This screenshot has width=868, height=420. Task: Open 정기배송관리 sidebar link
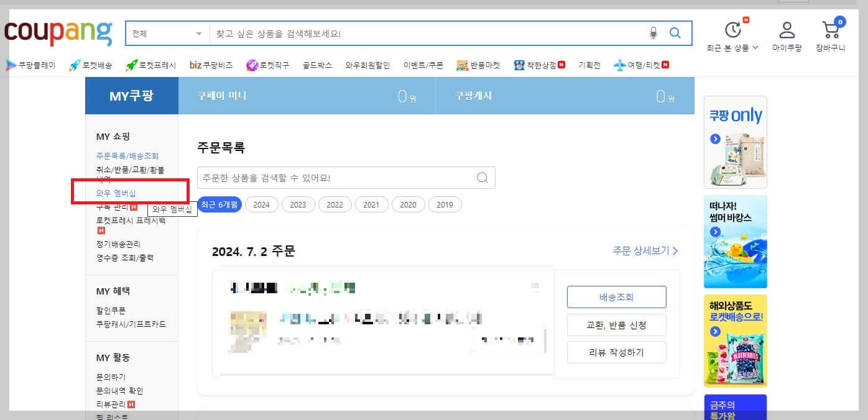tap(118, 244)
